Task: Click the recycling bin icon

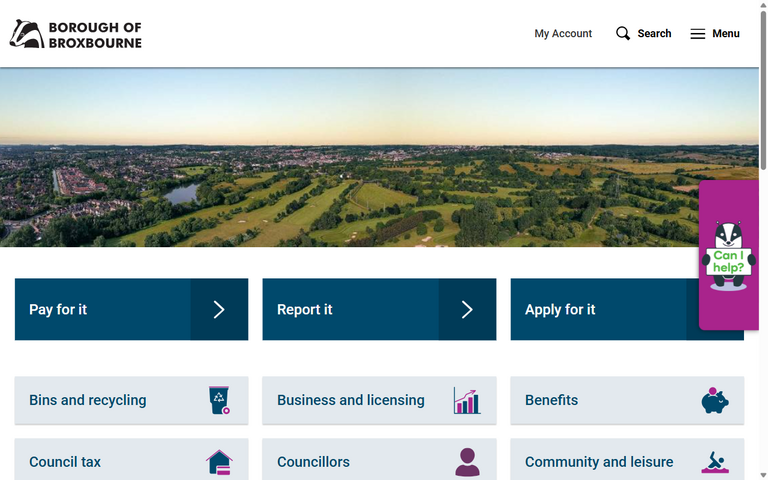Action: click(x=219, y=400)
